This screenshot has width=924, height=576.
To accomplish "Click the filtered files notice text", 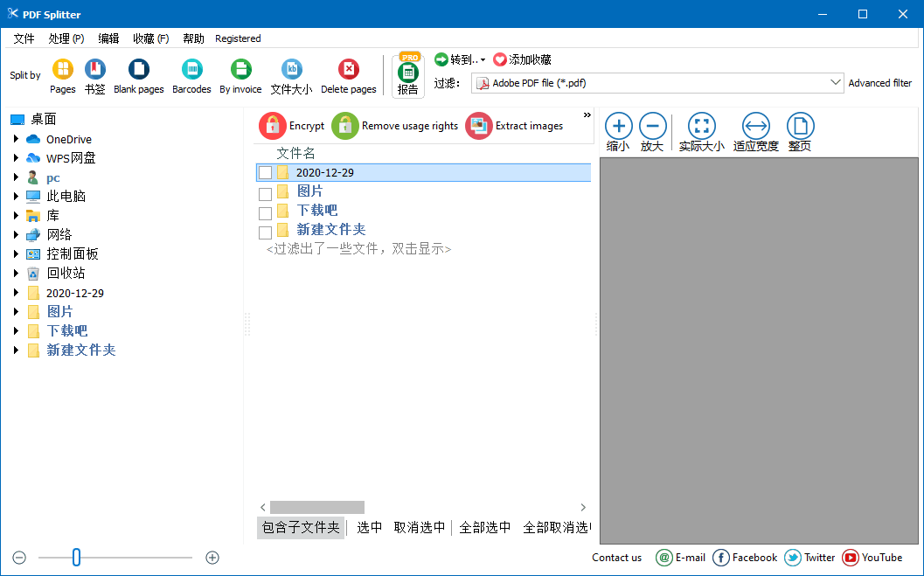I will (358, 249).
